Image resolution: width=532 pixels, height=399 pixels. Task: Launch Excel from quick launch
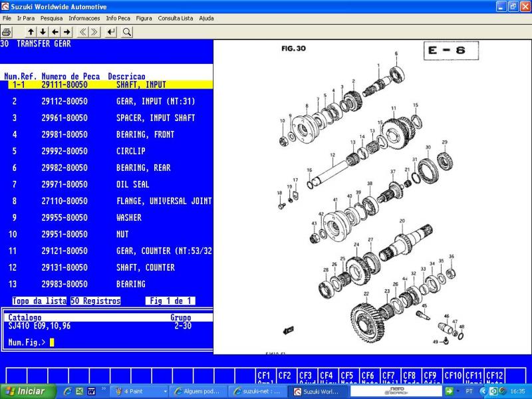(80, 391)
